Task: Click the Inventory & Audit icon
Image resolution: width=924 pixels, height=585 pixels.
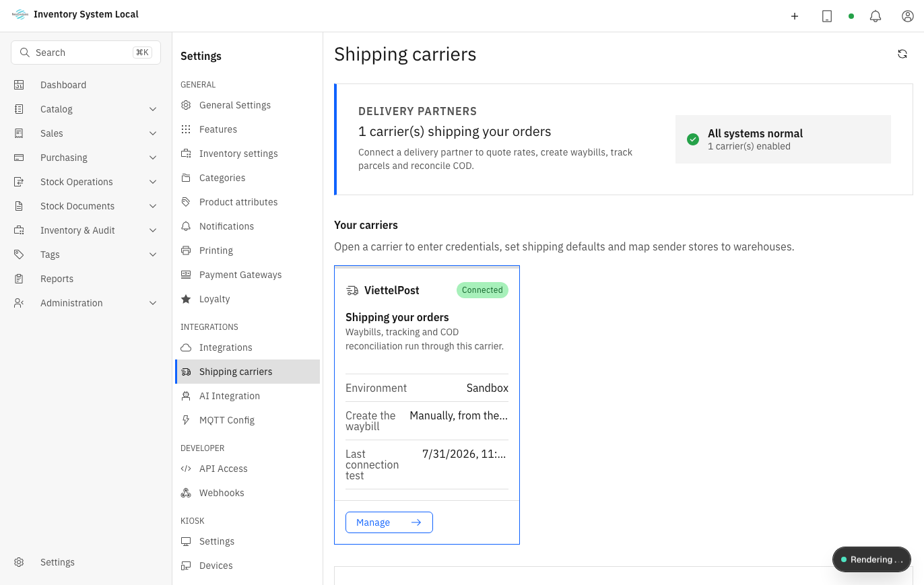Action: (19, 230)
